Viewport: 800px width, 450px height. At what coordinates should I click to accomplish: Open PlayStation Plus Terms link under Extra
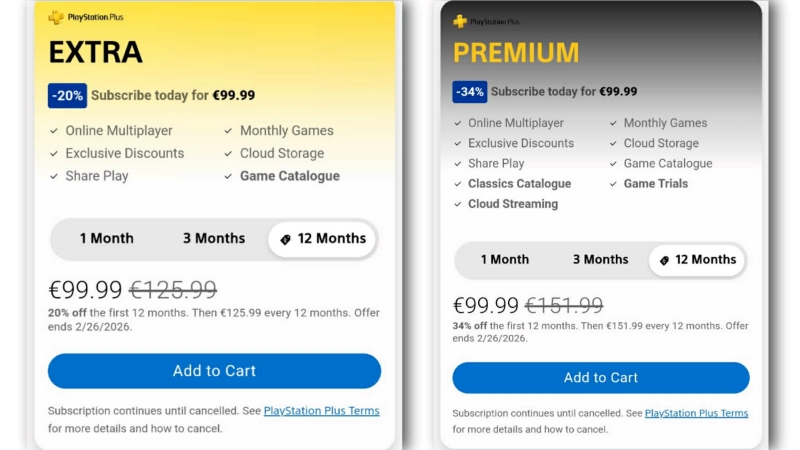point(321,411)
